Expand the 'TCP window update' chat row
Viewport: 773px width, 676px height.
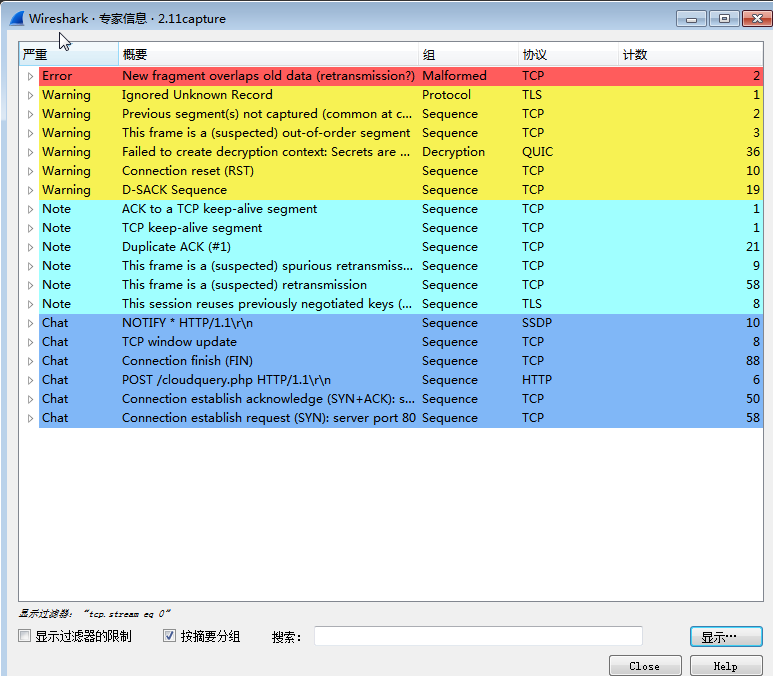coord(30,342)
